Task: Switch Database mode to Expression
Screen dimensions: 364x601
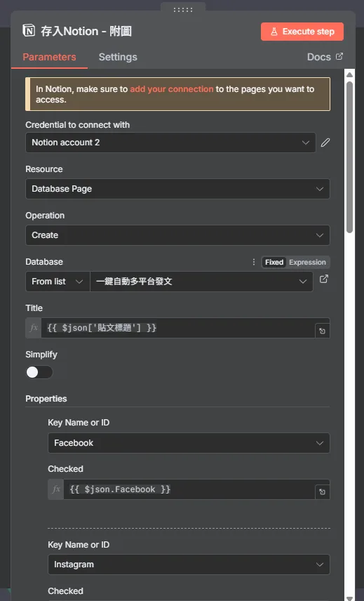Action: click(307, 262)
